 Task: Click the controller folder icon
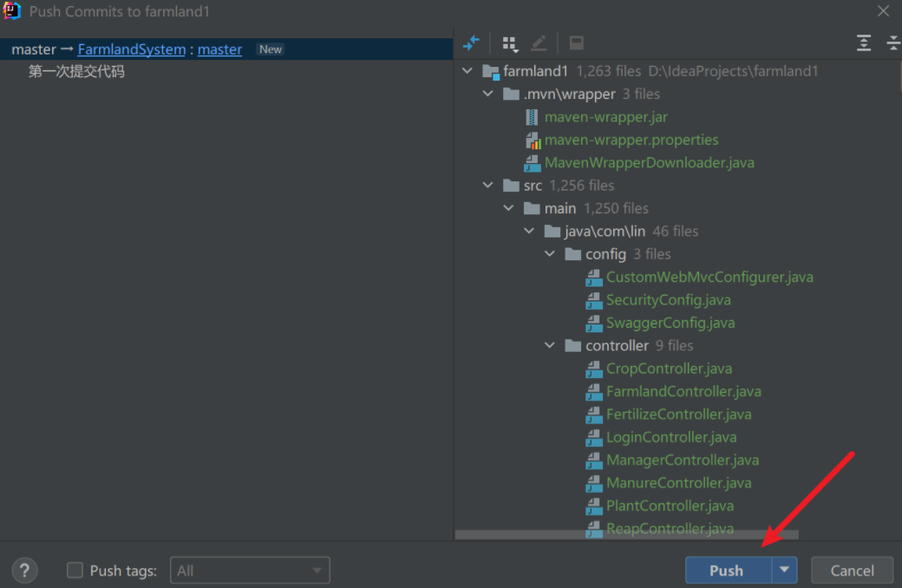pos(573,345)
